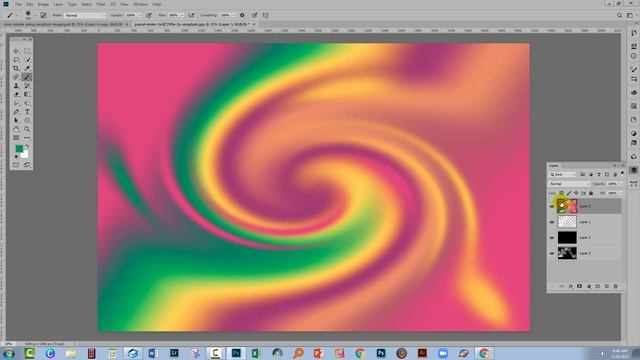Toggle layer filtering switch

pos(622,173)
